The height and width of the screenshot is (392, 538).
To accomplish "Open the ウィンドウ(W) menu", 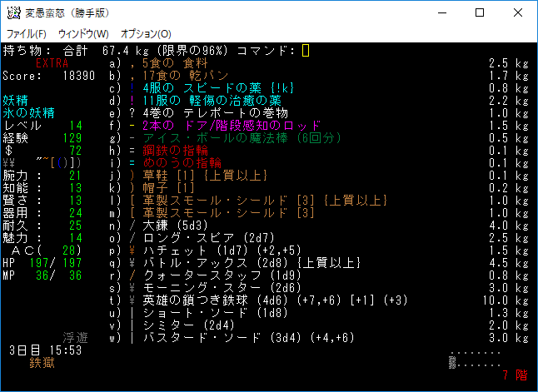I will 83,34.
